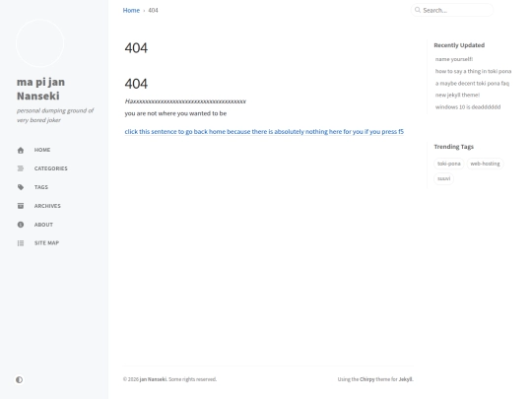The image size is (532, 399).
Task: Click the Tags icon in sidebar
Action: click(x=21, y=187)
